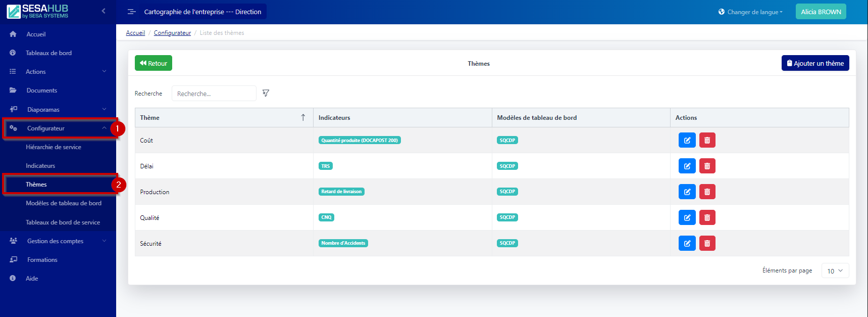
Task: Click the edit icon for Coût theme
Action: click(x=687, y=140)
